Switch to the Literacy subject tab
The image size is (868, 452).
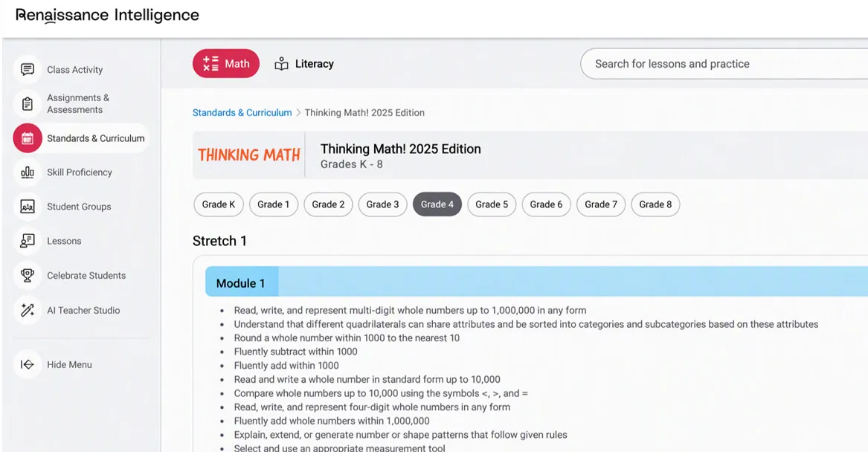click(x=304, y=64)
